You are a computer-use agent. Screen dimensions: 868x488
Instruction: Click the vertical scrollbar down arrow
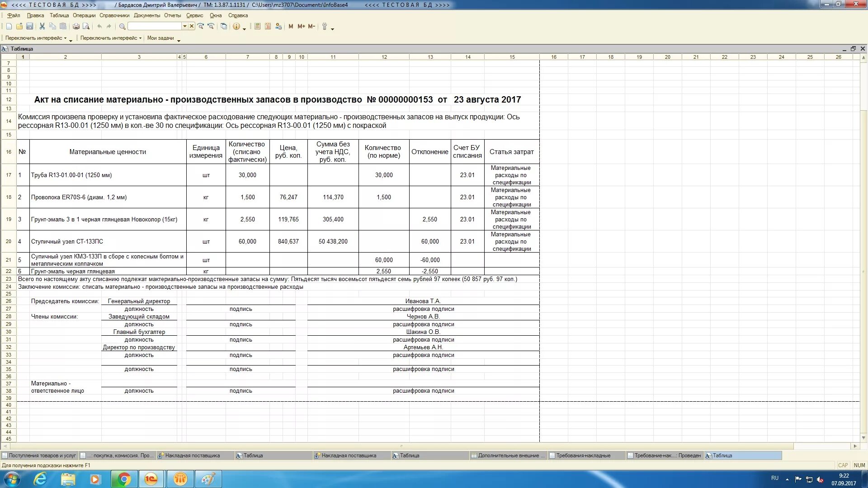863,438
